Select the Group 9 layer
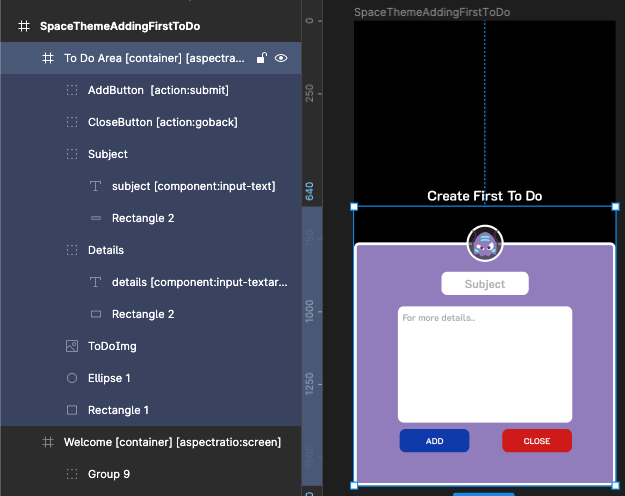Image resolution: width=625 pixels, height=496 pixels. click(151, 474)
